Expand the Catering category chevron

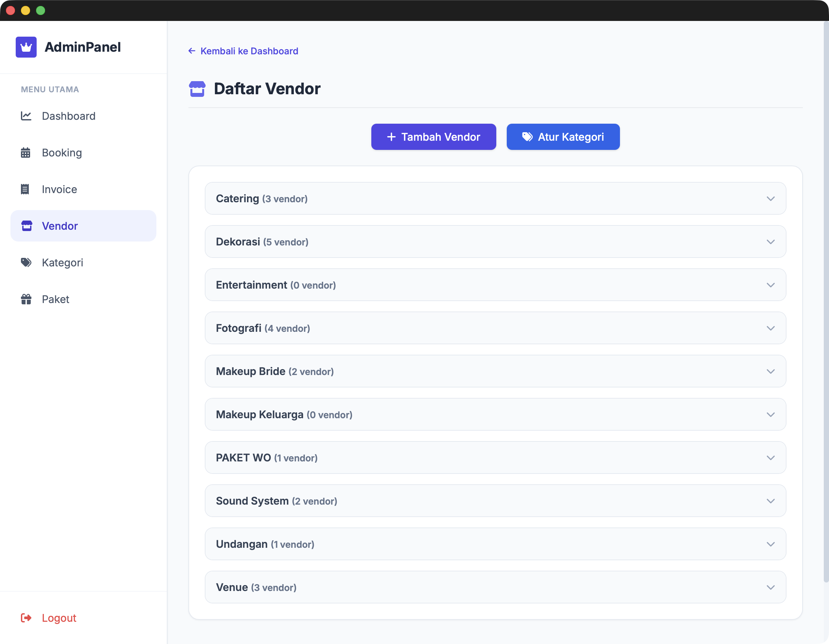pyautogui.click(x=770, y=199)
